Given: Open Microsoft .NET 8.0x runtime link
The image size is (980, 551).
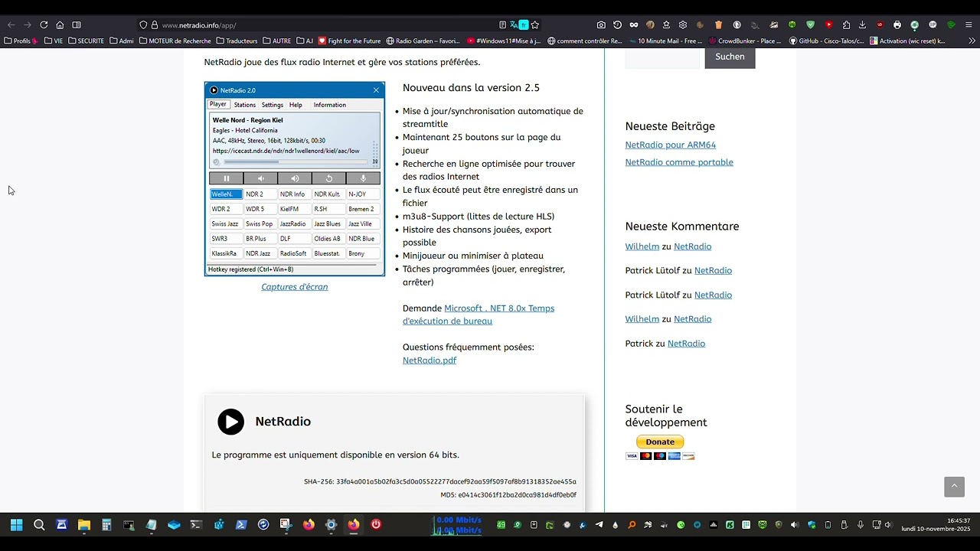Looking at the screenshot, I should click(479, 315).
